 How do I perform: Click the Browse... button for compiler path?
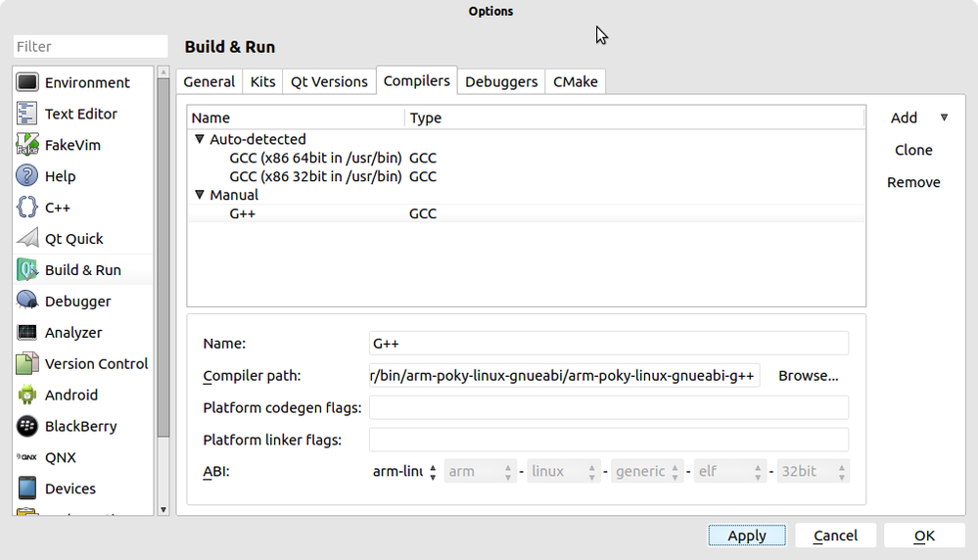click(x=808, y=376)
